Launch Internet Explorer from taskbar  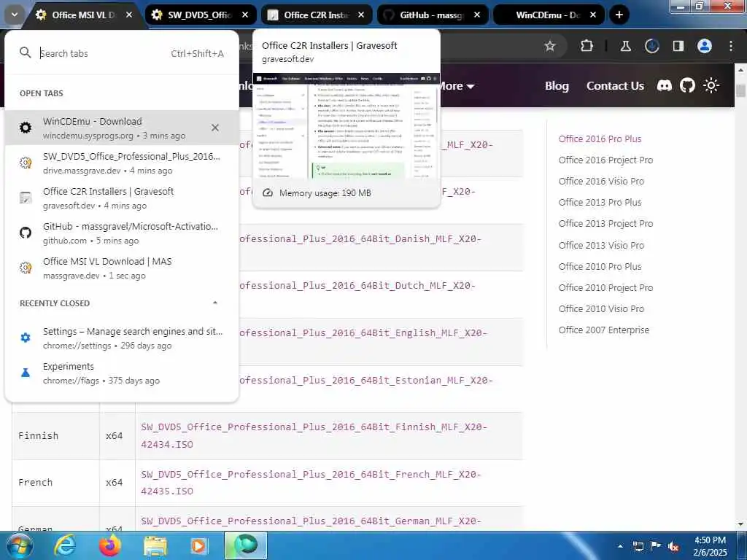[64, 545]
